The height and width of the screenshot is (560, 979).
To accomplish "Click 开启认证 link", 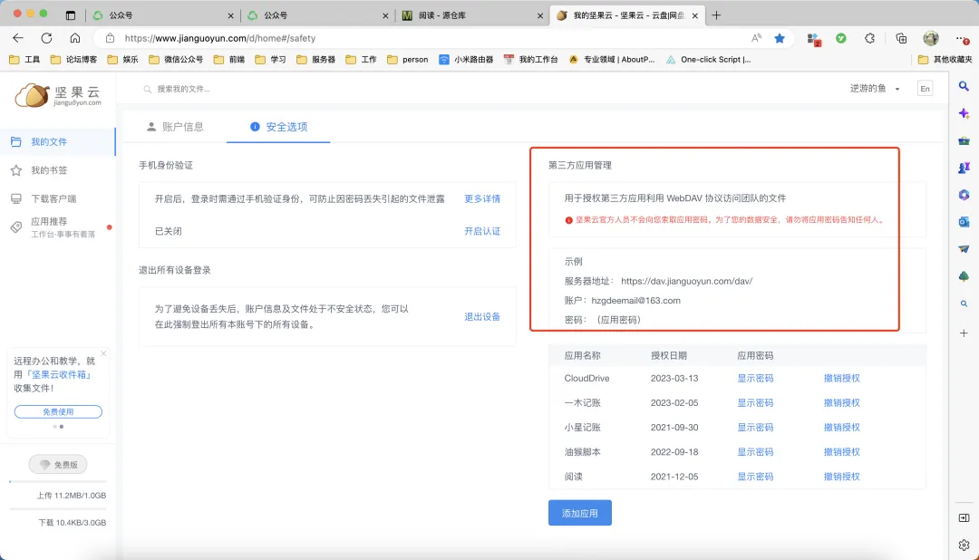I will coord(482,231).
